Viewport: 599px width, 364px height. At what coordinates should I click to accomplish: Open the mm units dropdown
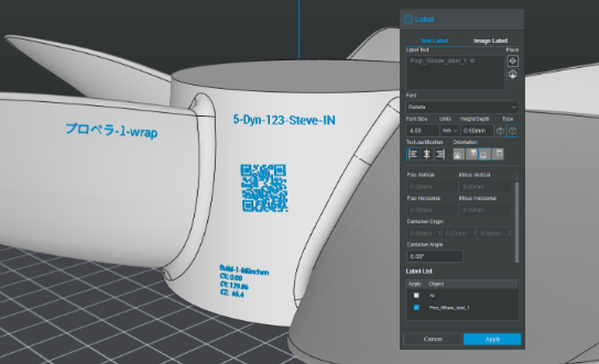click(x=450, y=131)
